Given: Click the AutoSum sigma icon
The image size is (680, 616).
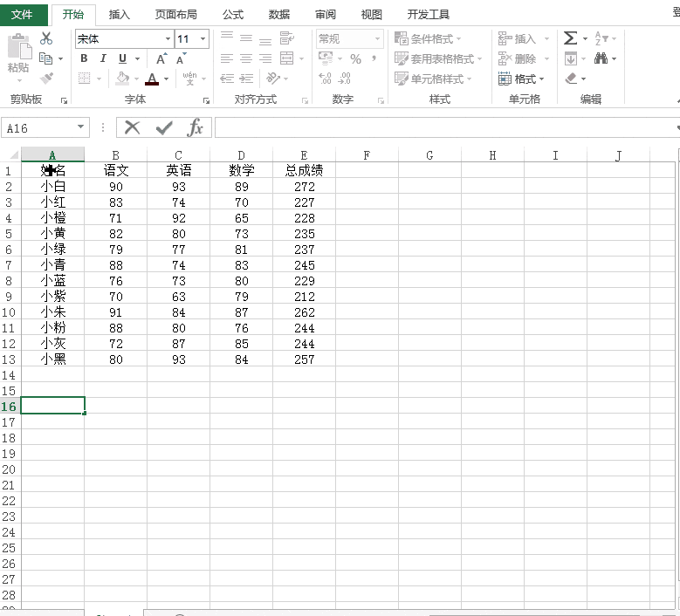Looking at the screenshot, I should (x=570, y=38).
